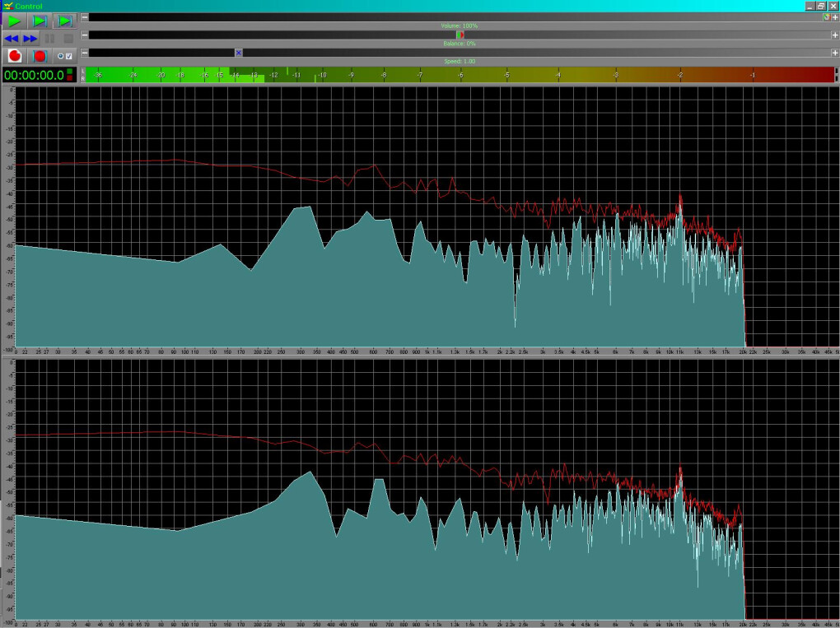This screenshot has height=628, width=840.
Task: Click the grayed-out Stop button
Action: click(x=68, y=38)
